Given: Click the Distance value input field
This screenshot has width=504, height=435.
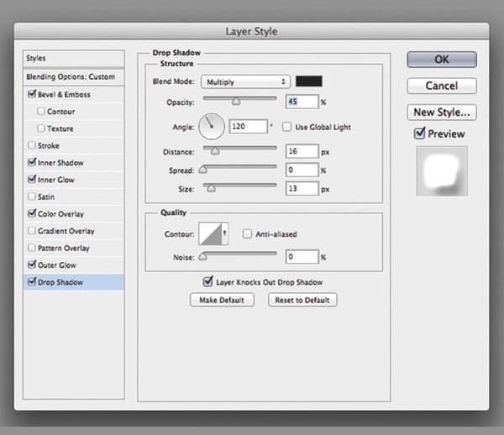Looking at the screenshot, I should coord(302,151).
